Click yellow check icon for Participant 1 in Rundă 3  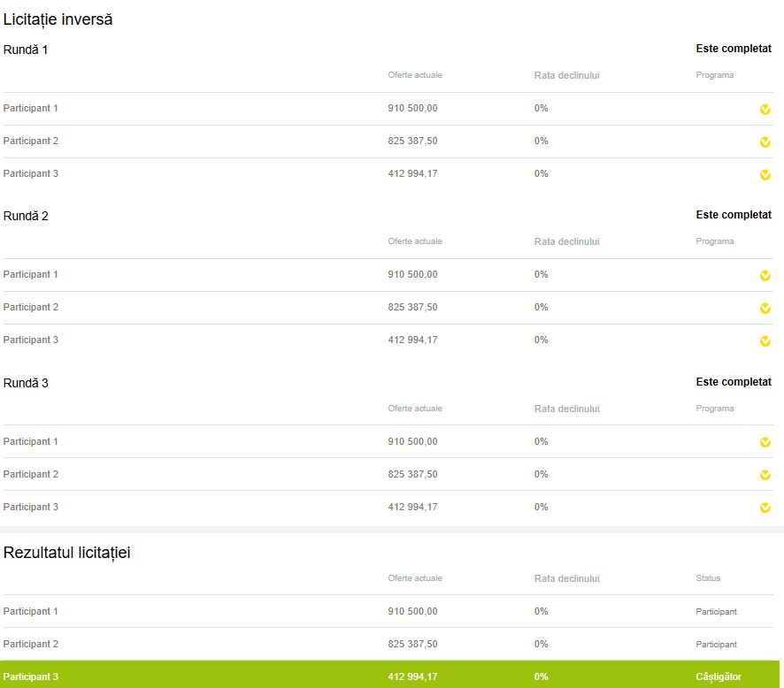pos(765,443)
